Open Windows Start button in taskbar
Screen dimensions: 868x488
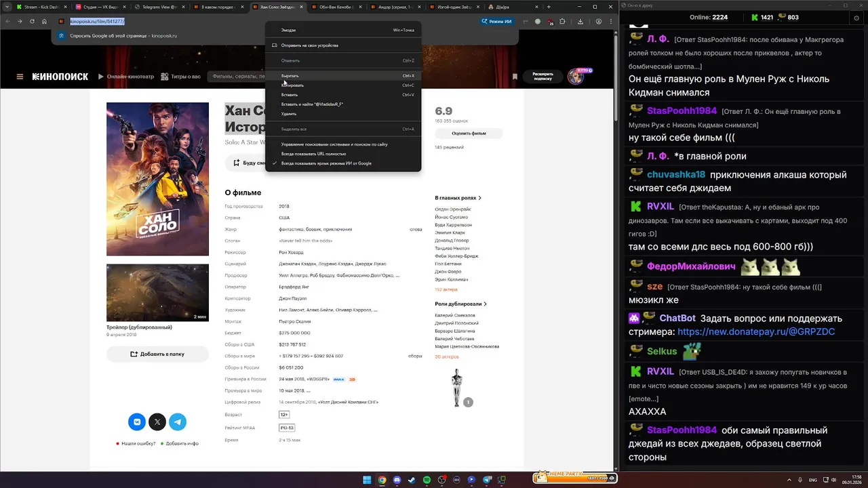367,480
